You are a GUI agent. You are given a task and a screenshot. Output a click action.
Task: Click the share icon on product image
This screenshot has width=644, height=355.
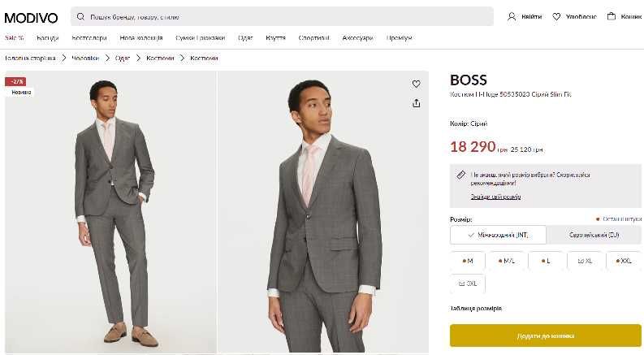417,103
